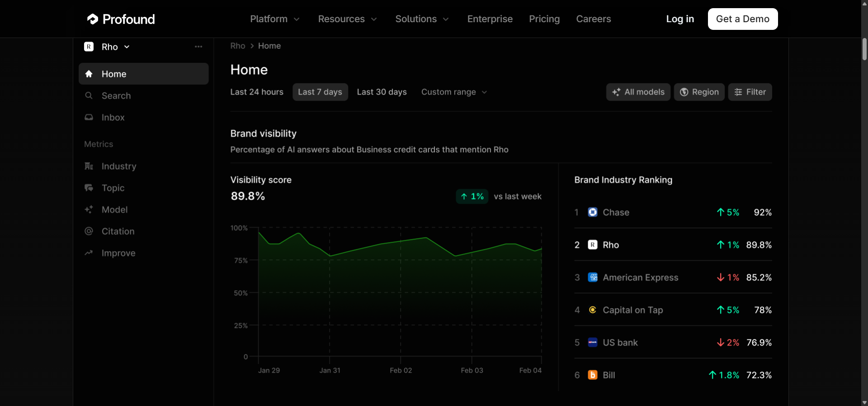This screenshot has height=406, width=868.
Task: Click the Filter button
Action: click(750, 92)
